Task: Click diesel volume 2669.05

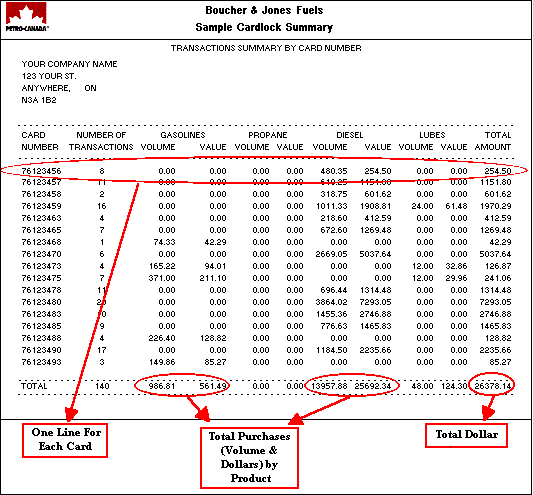Action: [x=331, y=254]
